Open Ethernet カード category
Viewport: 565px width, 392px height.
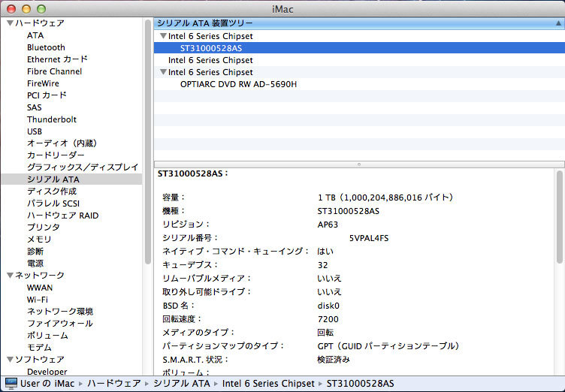pyautogui.click(x=57, y=59)
